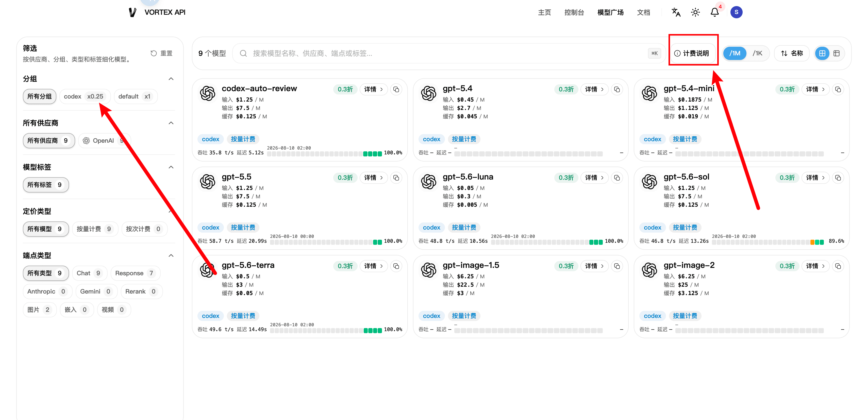Toggle the light/dark theme sun icon

pos(695,12)
